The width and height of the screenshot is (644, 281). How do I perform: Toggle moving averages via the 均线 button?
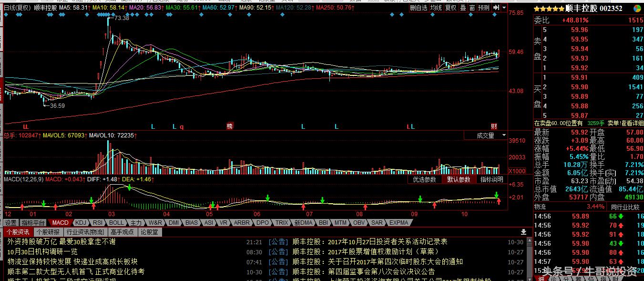(x=436, y=8)
